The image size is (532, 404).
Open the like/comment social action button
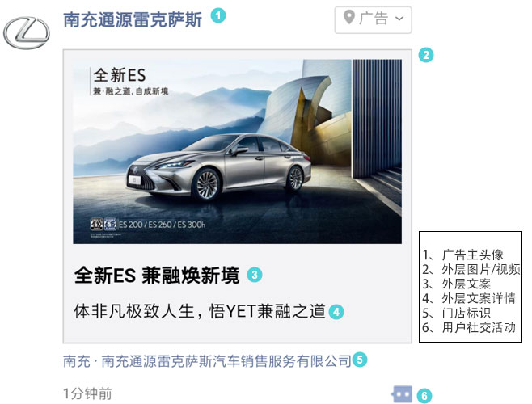pyautogui.click(x=402, y=394)
